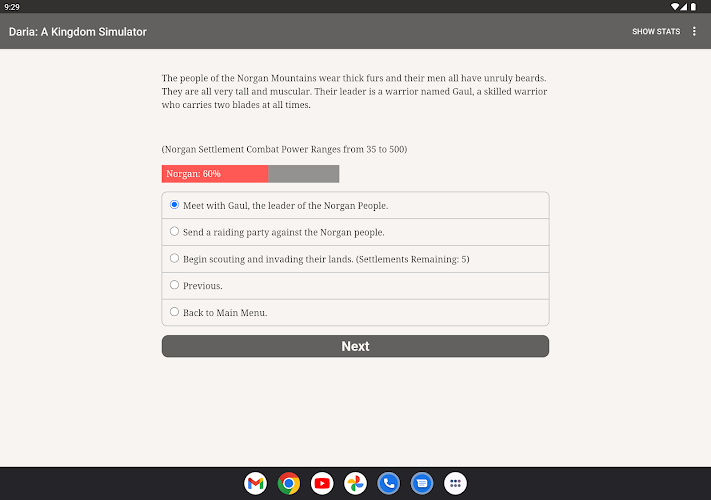The height and width of the screenshot is (500, 711).
Task: Launch Chrome from the dock
Action: [289, 483]
